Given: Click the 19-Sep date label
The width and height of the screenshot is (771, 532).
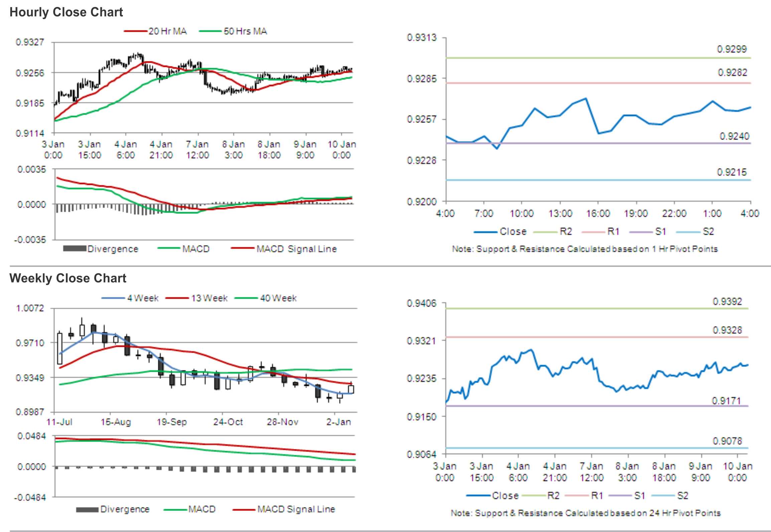Looking at the screenshot, I should 172,422.
